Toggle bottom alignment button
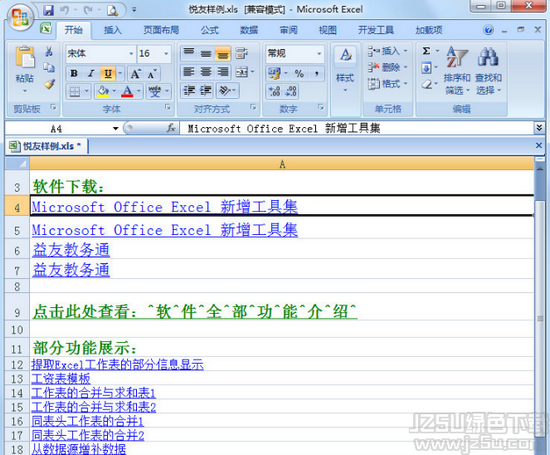 [223, 54]
